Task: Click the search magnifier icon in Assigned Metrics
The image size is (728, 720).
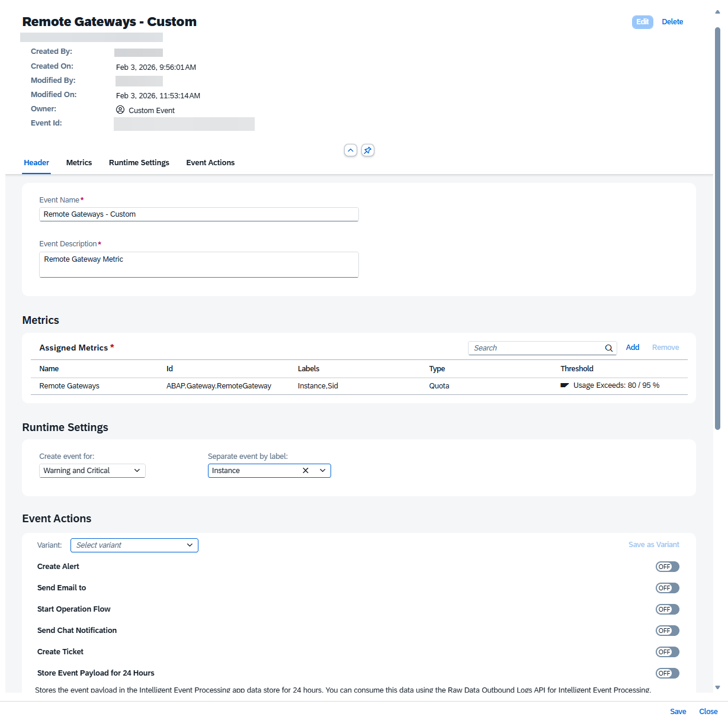Action: pos(608,348)
